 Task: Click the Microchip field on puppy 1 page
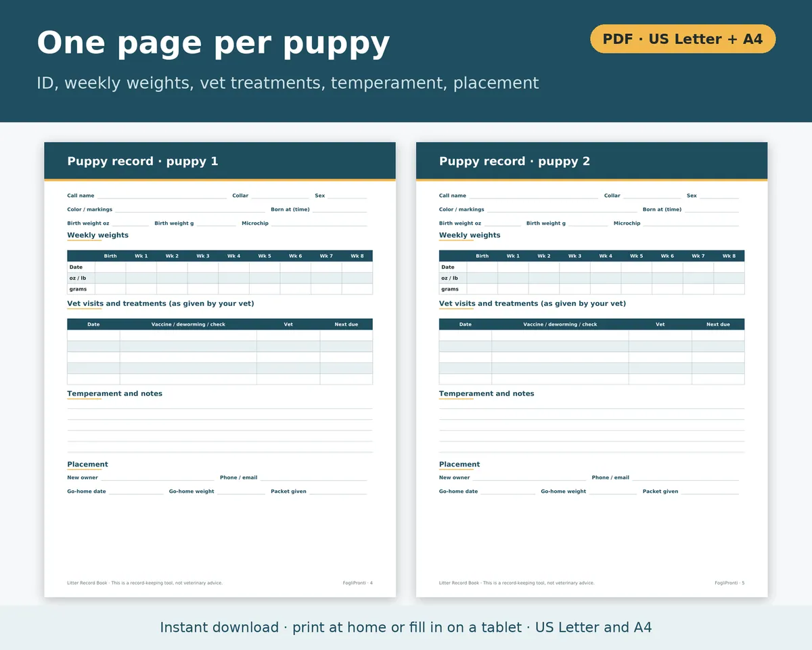point(319,223)
